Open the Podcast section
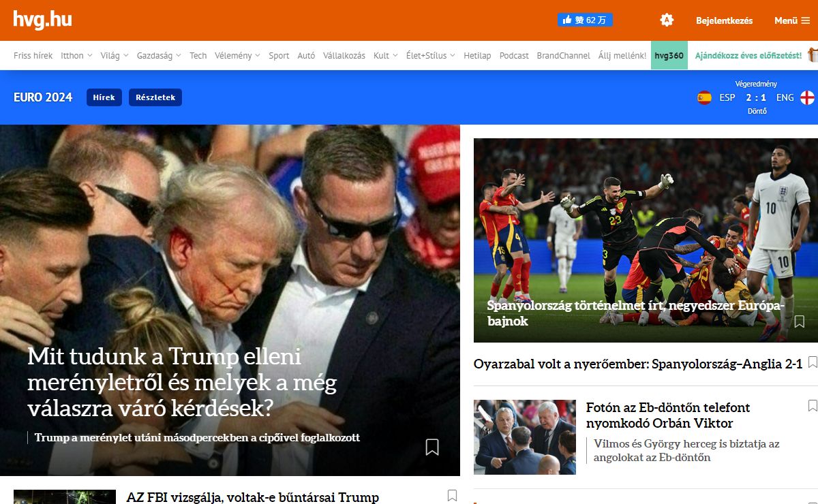This screenshot has width=818, height=504. tap(514, 56)
